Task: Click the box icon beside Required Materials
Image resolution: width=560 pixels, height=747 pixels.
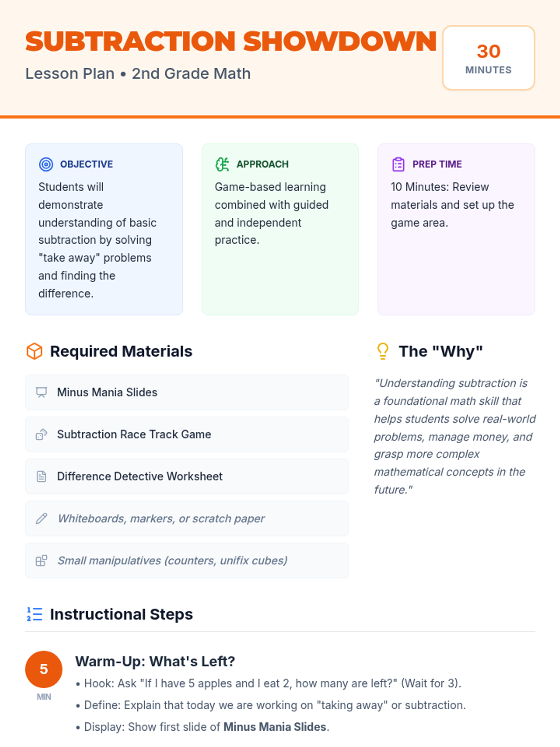Action: (x=35, y=351)
